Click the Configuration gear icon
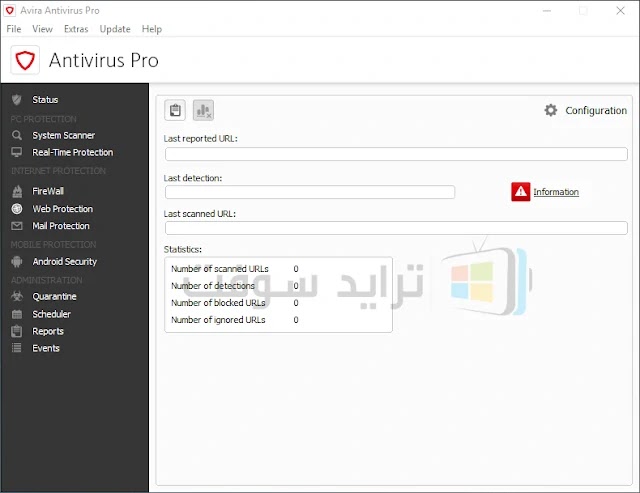 [x=551, y=110]
